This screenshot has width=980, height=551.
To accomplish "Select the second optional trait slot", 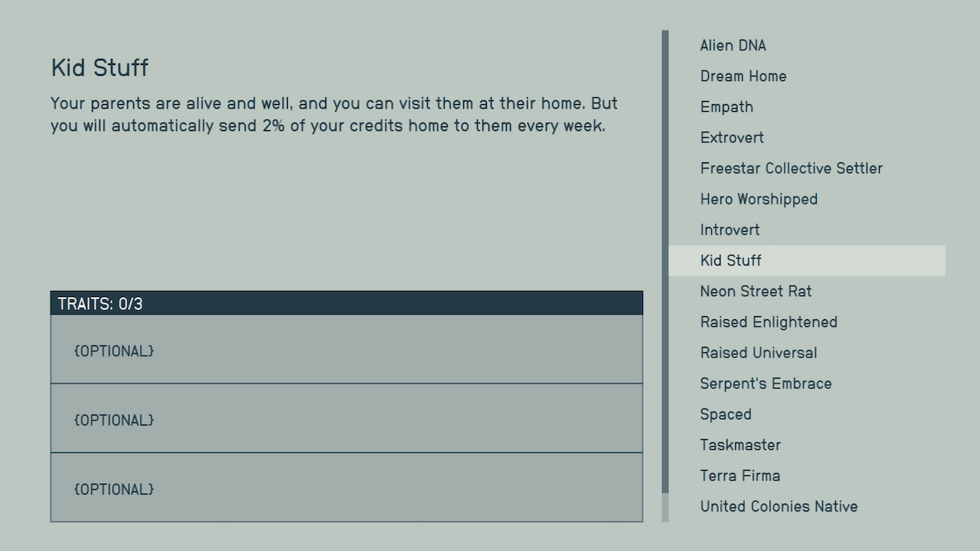I will tap(346, 419).
